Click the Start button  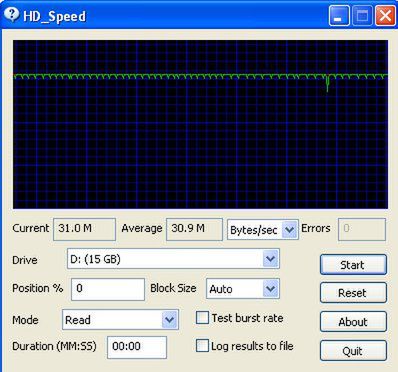click(x=353, y=265)
